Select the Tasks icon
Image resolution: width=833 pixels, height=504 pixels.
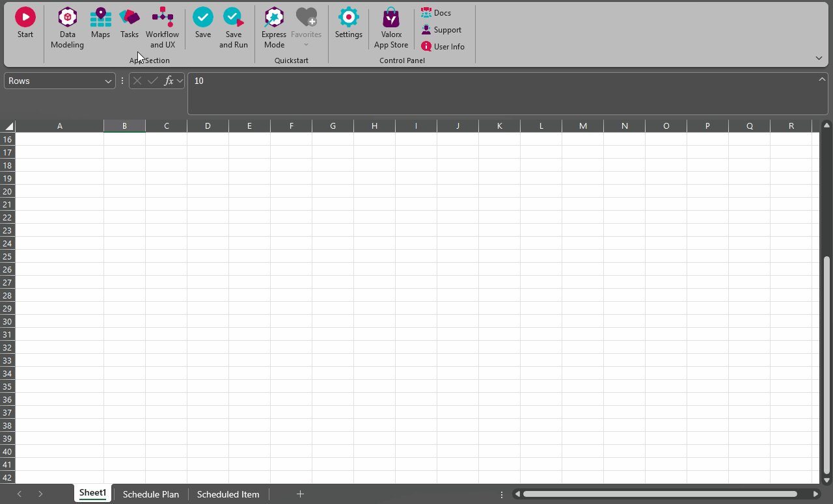click(x=130, y=18)
